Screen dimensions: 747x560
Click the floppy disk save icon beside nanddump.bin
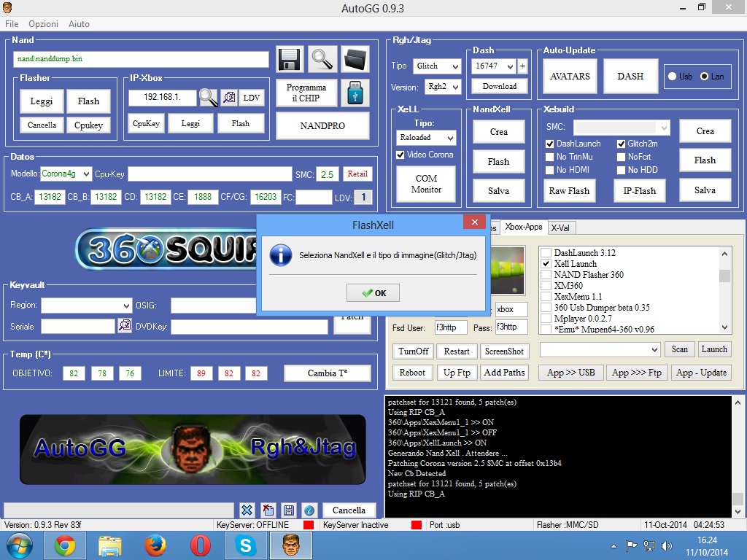click(x=289, y=59)
